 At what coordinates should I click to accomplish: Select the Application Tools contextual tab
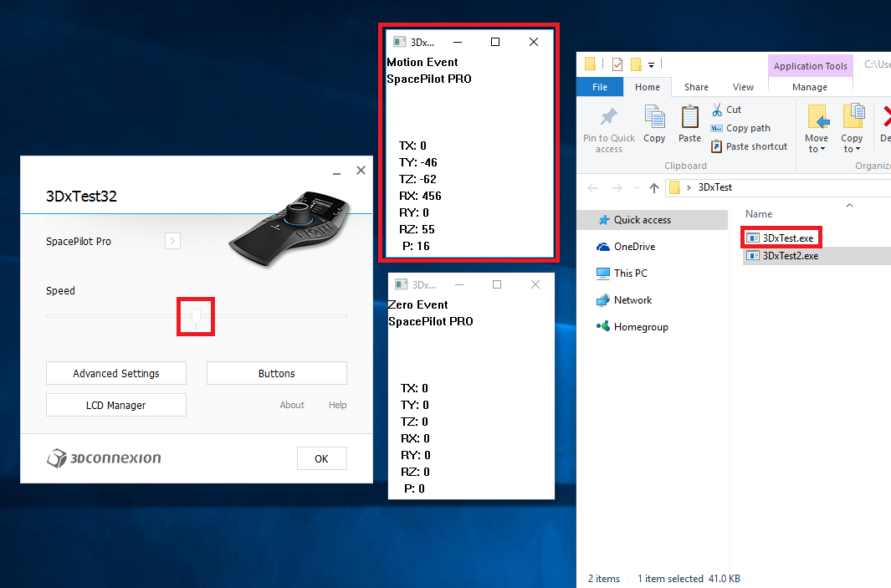click(811, 66)
